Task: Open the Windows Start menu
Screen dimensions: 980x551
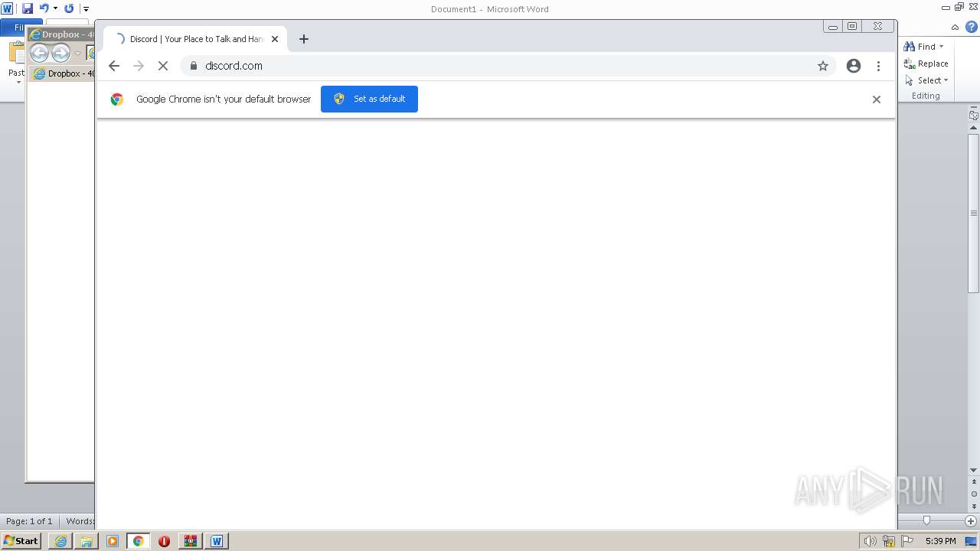Action: (x=21, y=541)
